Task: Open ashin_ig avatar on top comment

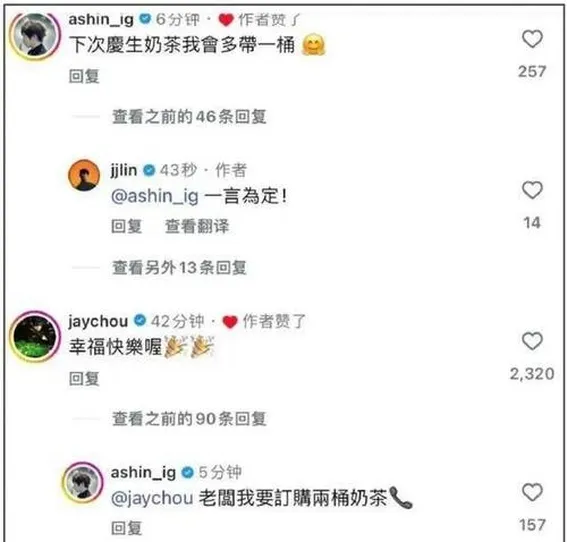Action: pos(35,35)
